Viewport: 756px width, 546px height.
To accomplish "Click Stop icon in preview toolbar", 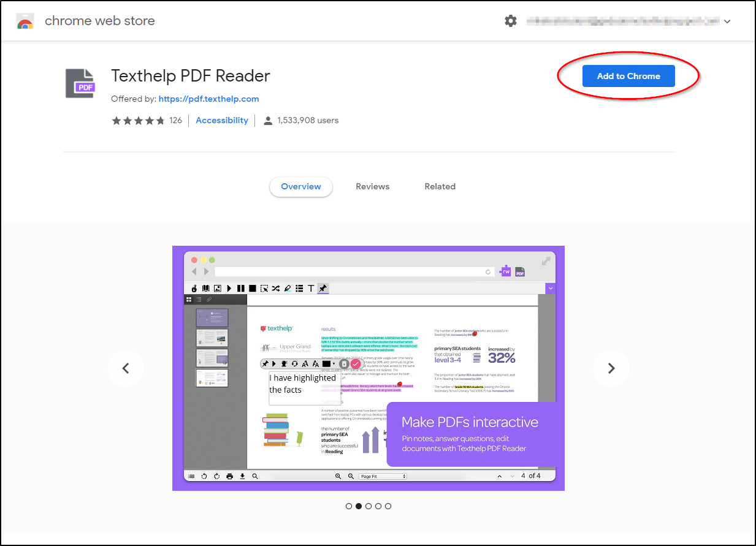I will click(253, 289).
